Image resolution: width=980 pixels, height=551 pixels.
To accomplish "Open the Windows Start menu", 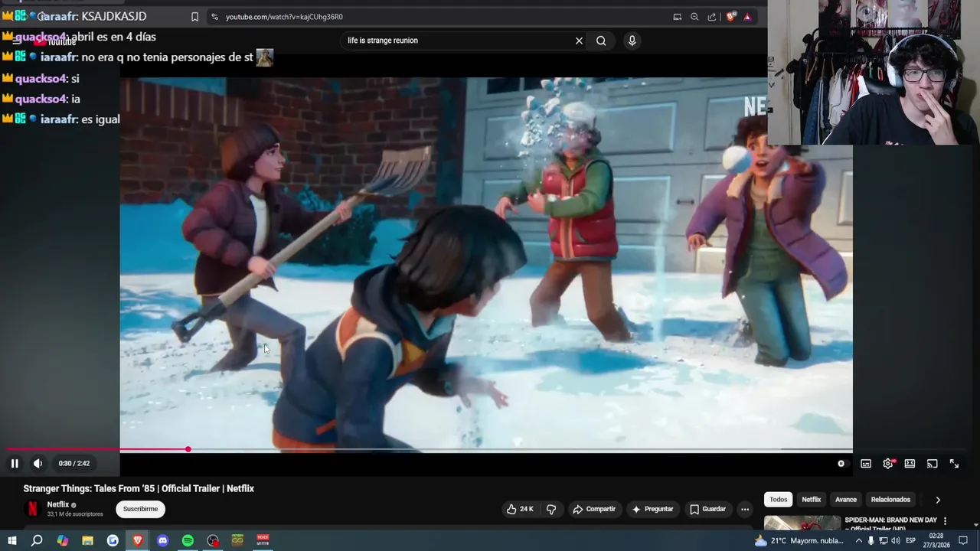I will (x=12, y=540).
